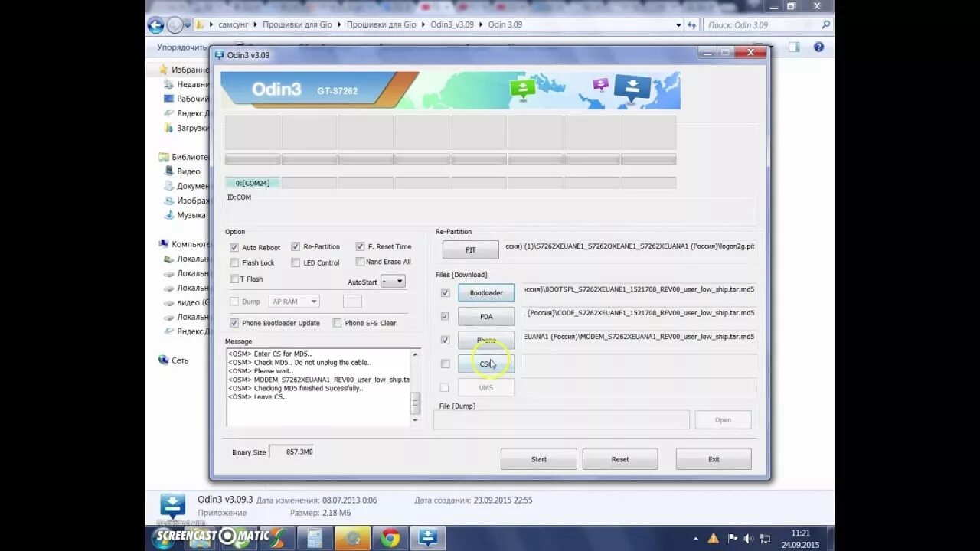
Task: Click the Odin3_v3.09 breadcrumb segment
Action: coord(452,24)
